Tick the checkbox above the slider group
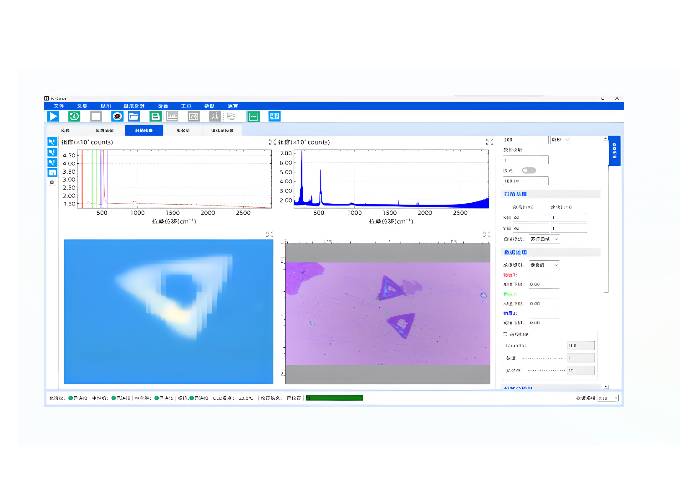This screenshot has height=500, width=700. point(505,334)
